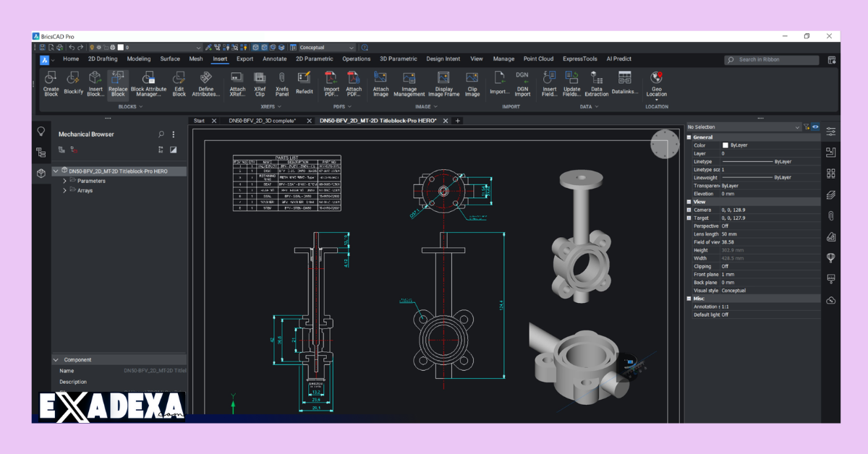The width and height of the screenshot is (868, 454).
Task: Click the Data Extraction tool
Action: (x=597, y=83)
